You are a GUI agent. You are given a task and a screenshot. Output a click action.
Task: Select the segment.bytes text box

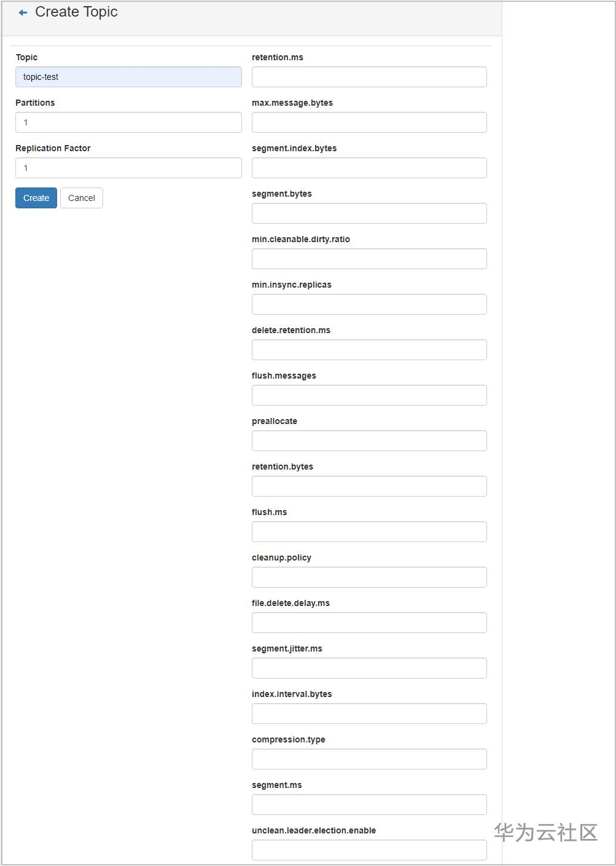point(369,213)
